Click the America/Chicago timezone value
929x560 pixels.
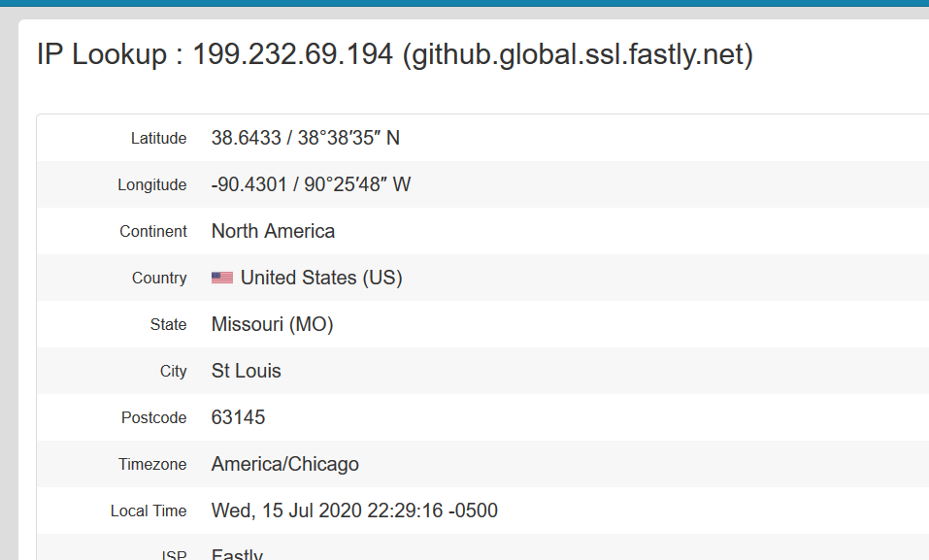(285, 464)
